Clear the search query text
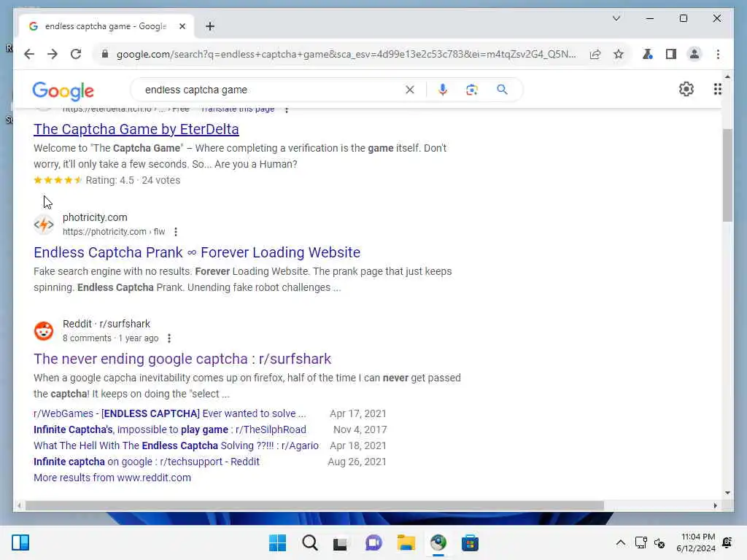747x560 pixels. [x=410, y=90]
